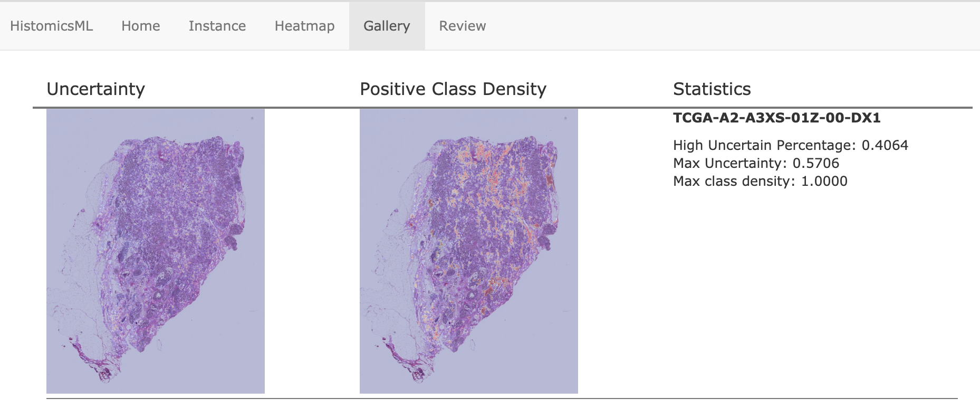
Task: Click the High Uncertain Percentage label
Action: point(764,145)
